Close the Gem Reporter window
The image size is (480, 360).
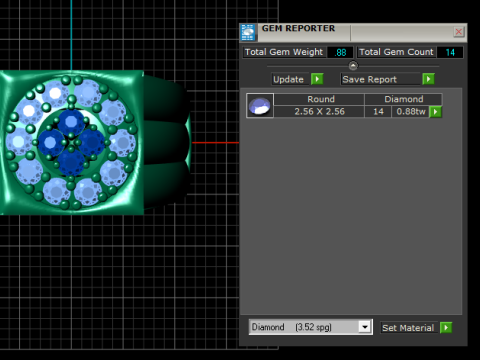(459, 32)
